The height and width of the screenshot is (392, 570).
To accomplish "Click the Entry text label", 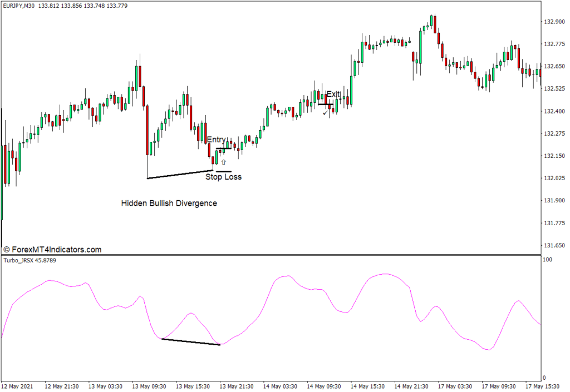I will point(216,140).
